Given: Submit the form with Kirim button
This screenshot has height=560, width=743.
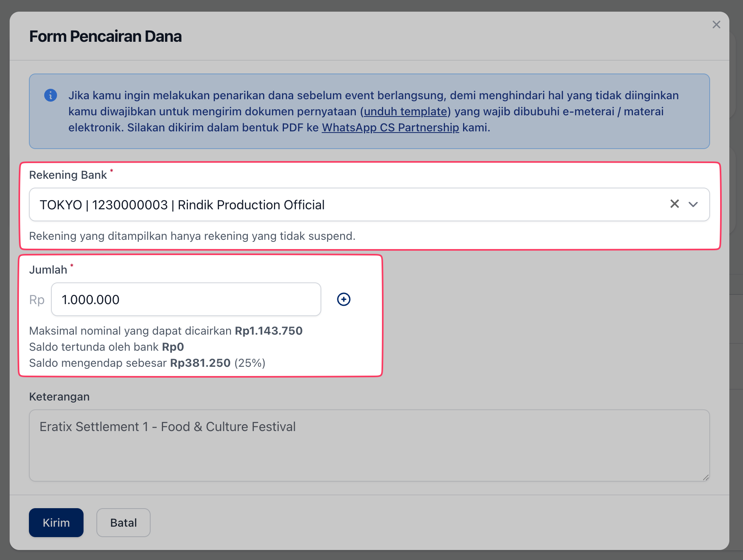Looking at the screenshot, I should click(56, 523).
